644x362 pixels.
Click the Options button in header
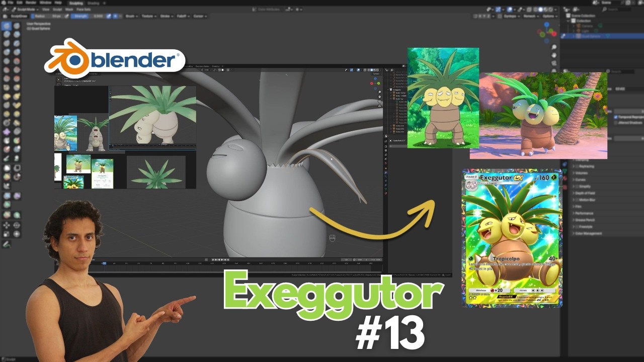point(550,16)
